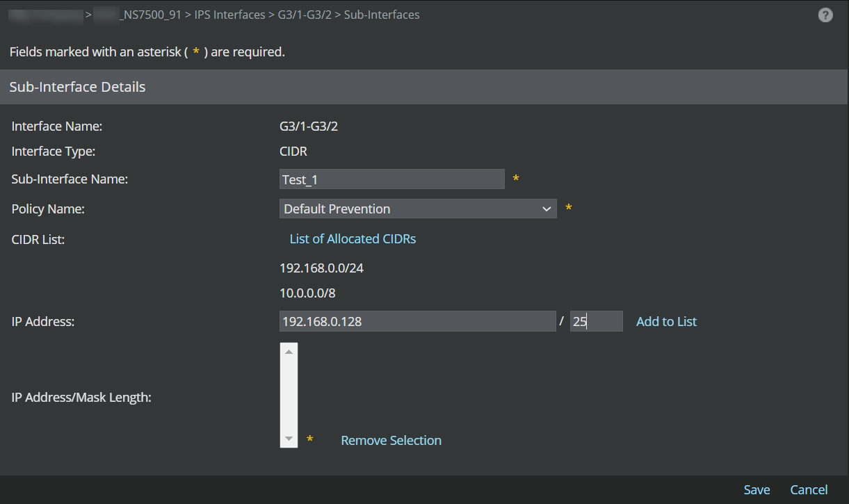Open the Policy Name dropdown

point(418,209)
